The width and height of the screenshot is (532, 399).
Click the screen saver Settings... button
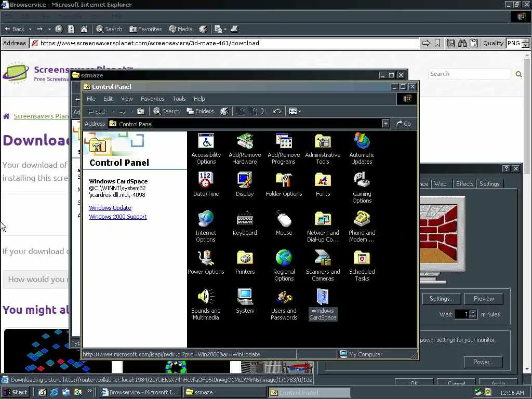442,299
